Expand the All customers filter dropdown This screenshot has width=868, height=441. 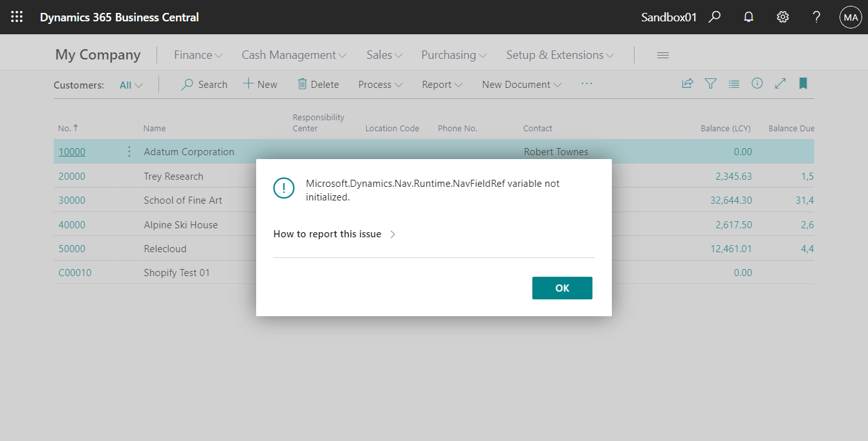pyautogui.click(x=131, y=84)
